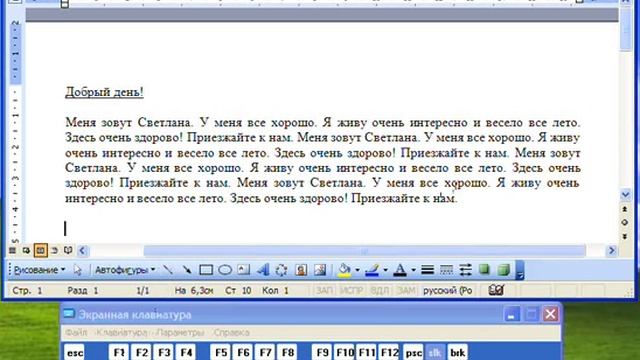Click F9 key on on-screen keyboard
Viewport: 640px width, 360px height.
pyautogui.click(x=322, y=353)
